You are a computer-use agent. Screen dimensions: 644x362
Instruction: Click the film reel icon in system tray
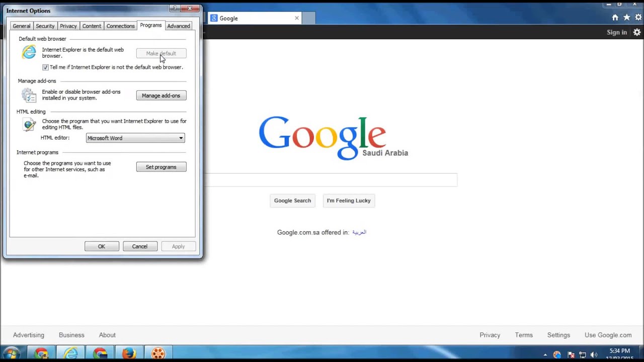(557, 355)
